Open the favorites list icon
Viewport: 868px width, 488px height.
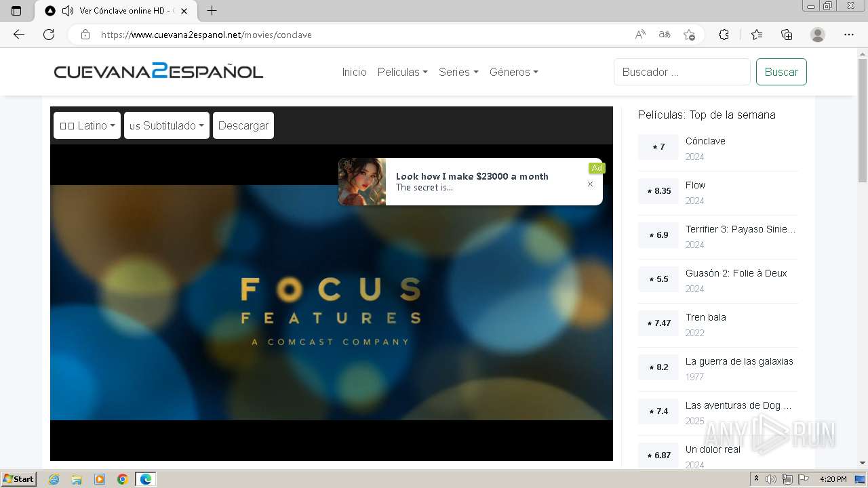pos(757,35)
